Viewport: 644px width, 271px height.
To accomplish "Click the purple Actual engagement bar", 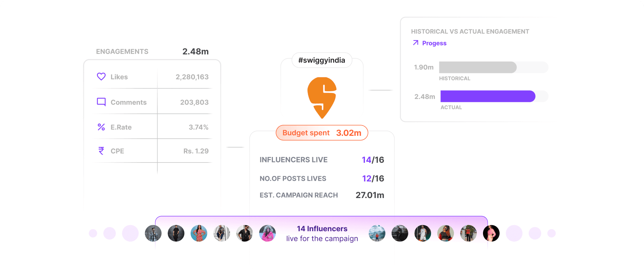I will click(488, 96).
